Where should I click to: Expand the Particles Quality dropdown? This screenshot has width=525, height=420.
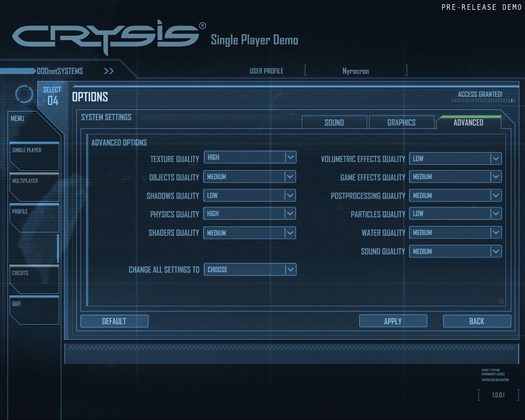[x=455, y=214]
